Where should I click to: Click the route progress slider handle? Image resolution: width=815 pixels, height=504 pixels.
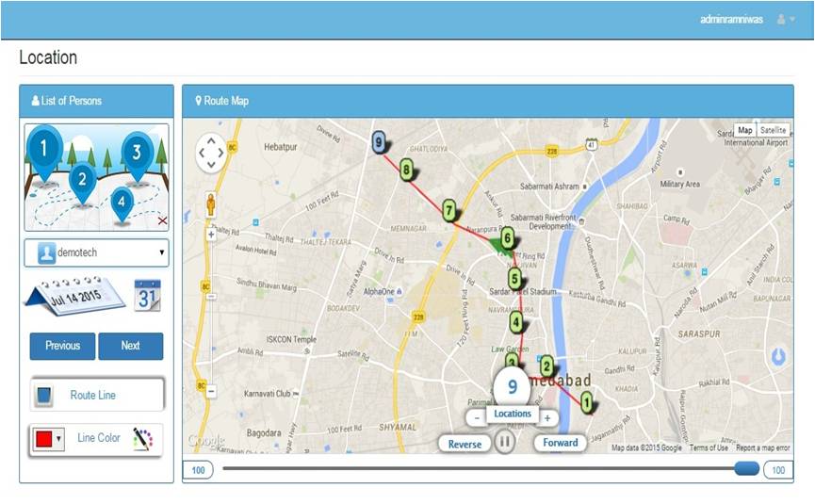click(x=747, y=468)
